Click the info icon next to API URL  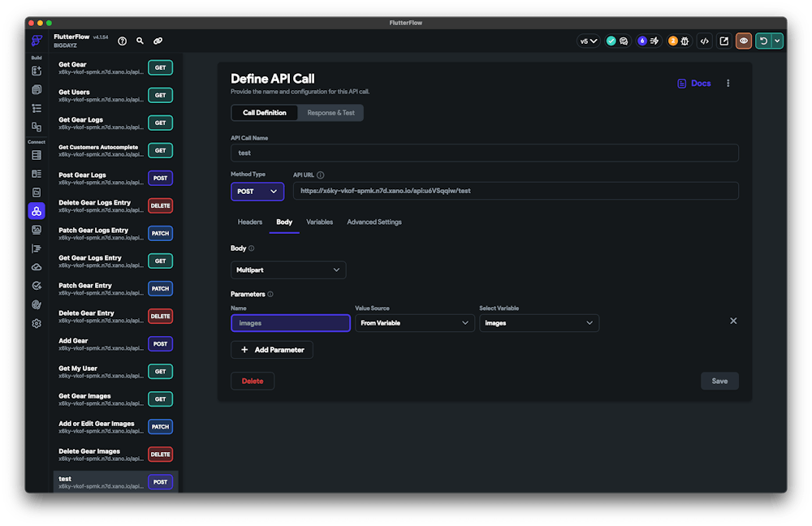[x=321, y=175]
